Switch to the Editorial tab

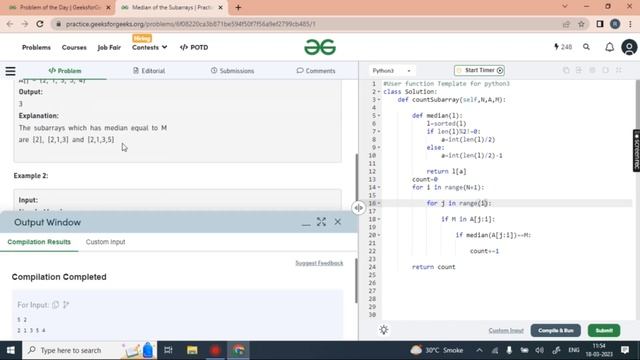tap(149, 71)
